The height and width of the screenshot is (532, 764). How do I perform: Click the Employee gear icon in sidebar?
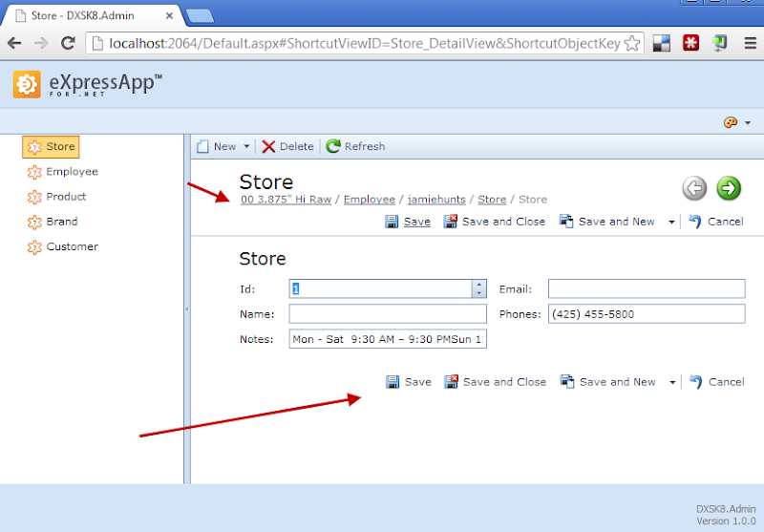(34, 172)
